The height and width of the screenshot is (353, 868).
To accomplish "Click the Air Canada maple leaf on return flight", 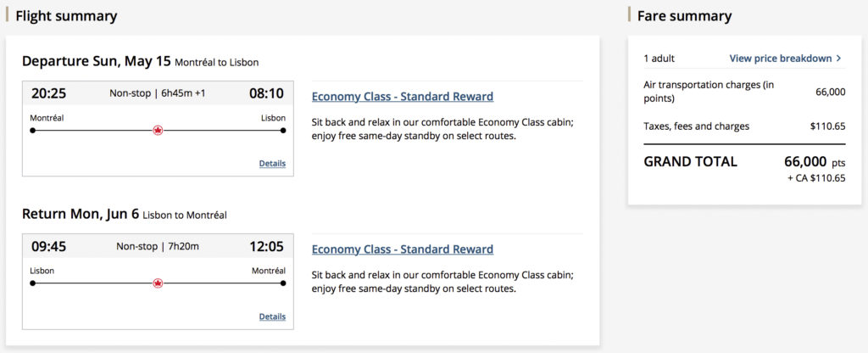I will tap(158, 283).
